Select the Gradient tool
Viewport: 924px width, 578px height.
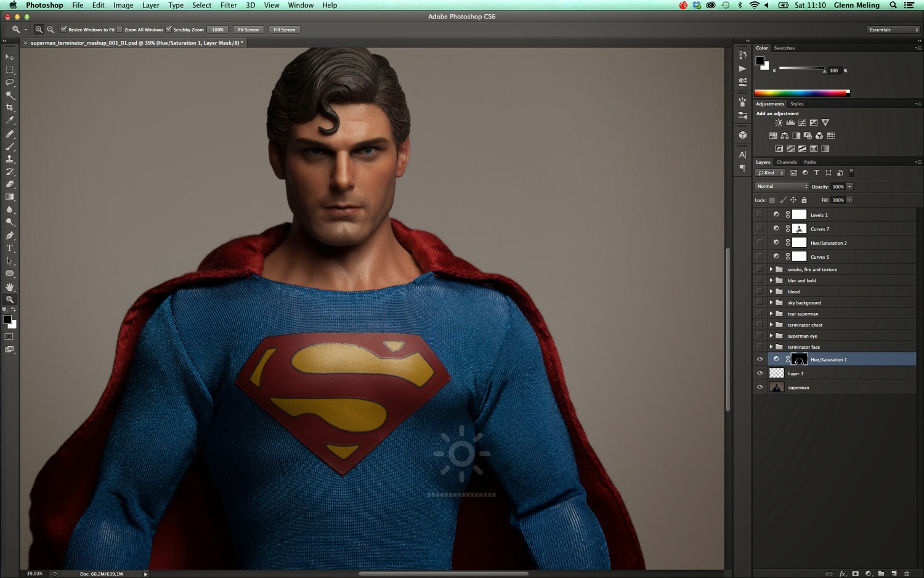click(x=10, y=197)
